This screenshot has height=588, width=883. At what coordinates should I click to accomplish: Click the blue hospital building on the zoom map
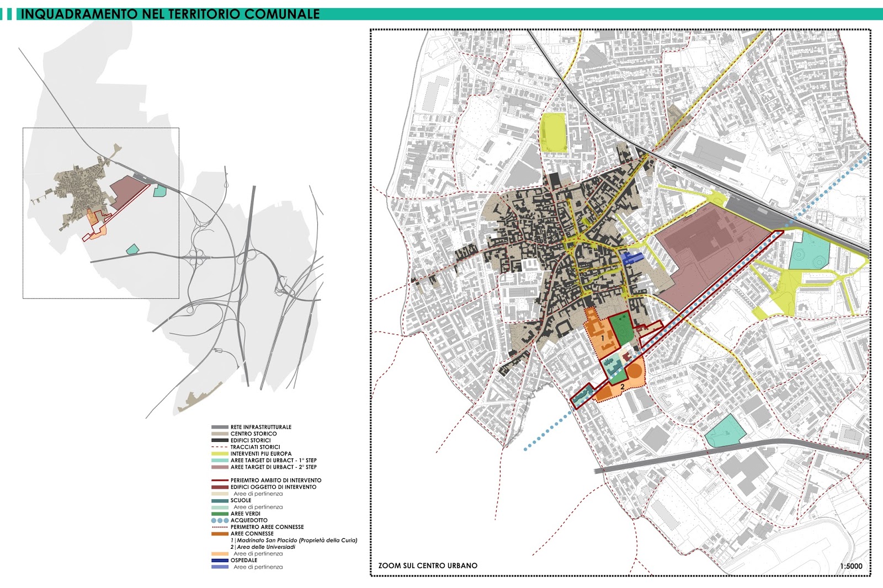632,258
